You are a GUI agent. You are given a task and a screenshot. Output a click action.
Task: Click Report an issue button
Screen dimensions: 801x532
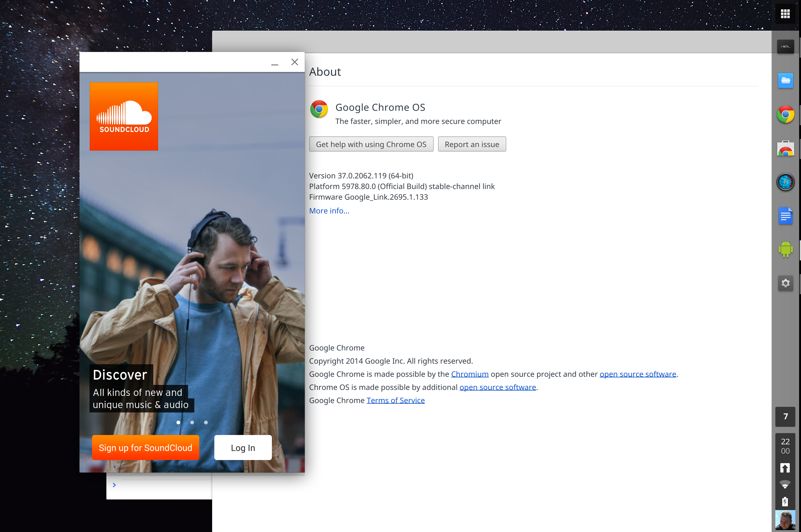point(472,144)
